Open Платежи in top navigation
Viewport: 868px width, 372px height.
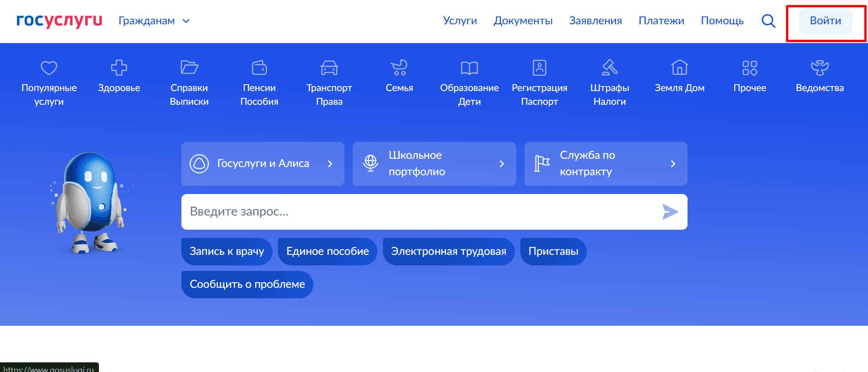tap(661, 21)
